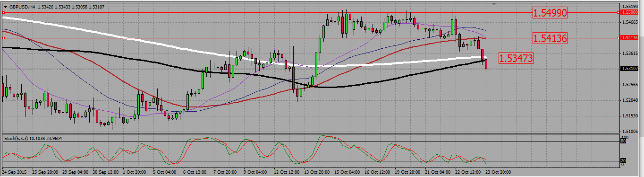644x177 pixels.
Task: Click the Stoch(5,3,3) indicator label
Action: pos(15,138)
